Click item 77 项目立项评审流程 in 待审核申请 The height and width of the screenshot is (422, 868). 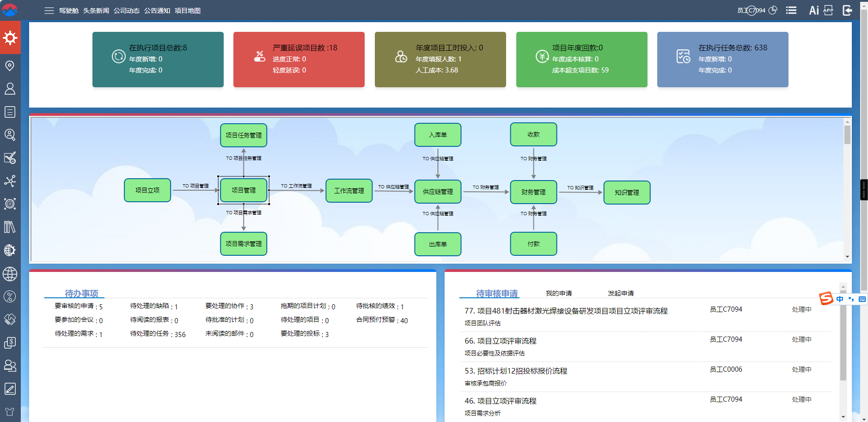(x=566, y=310)
